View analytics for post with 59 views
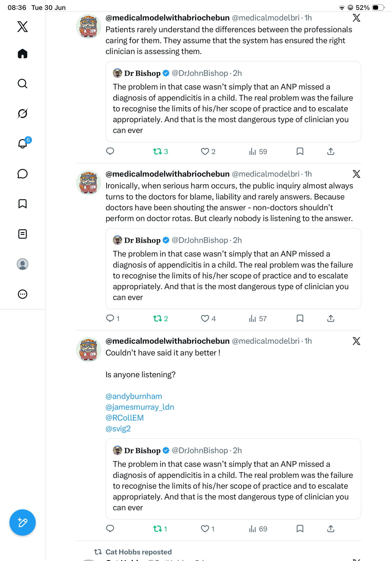 tap(258, 152)
